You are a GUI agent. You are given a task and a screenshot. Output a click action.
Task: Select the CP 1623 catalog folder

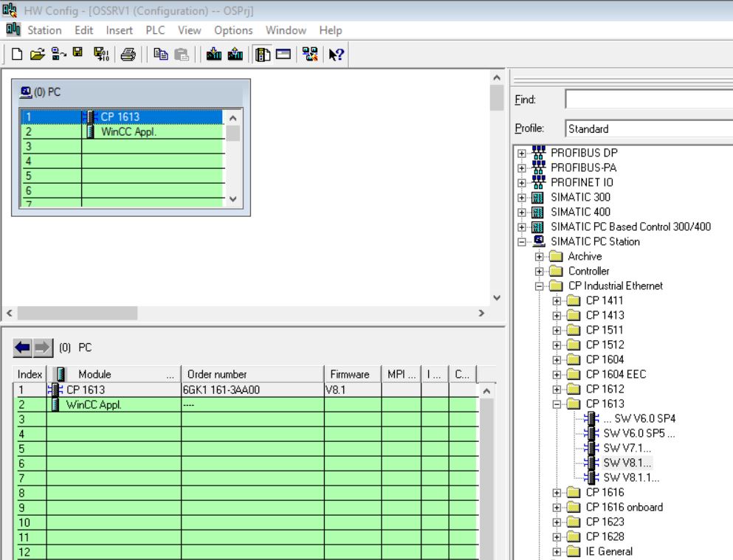605,522
